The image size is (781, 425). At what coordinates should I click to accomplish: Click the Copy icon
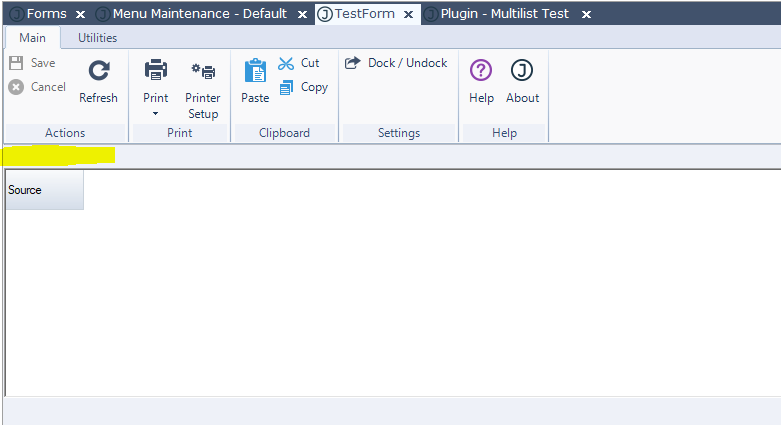[x=286, y=87]
